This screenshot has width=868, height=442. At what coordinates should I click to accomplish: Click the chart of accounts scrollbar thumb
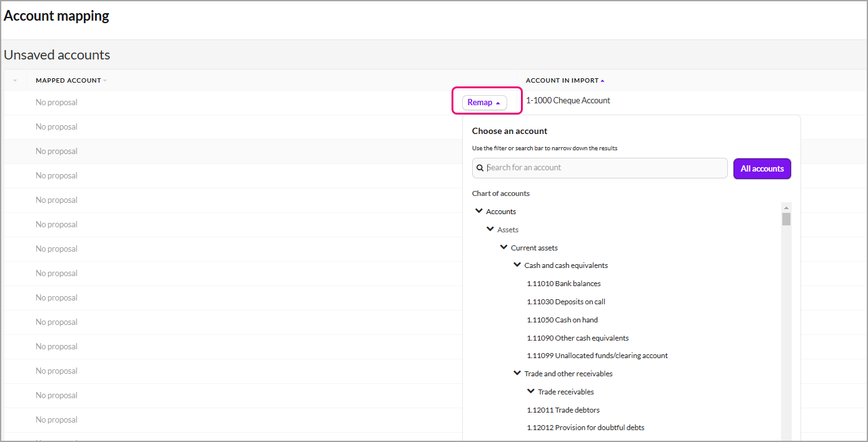pyautogui.click(x=786, y=219)
